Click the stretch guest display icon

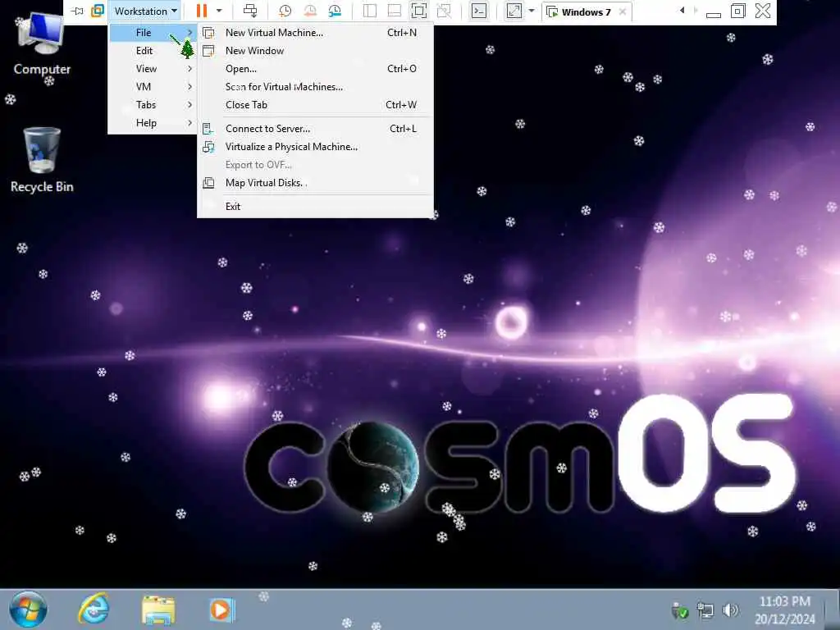pos(514,11)
